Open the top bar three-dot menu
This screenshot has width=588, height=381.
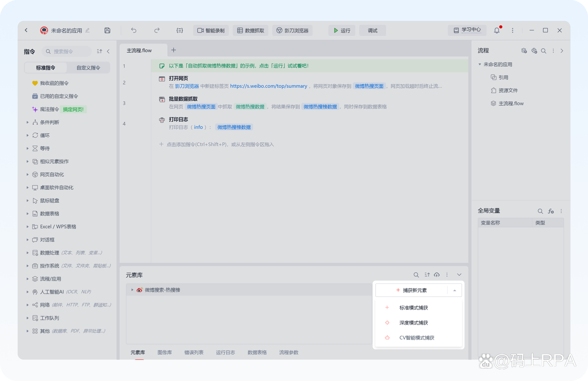(x=512, y=30)
